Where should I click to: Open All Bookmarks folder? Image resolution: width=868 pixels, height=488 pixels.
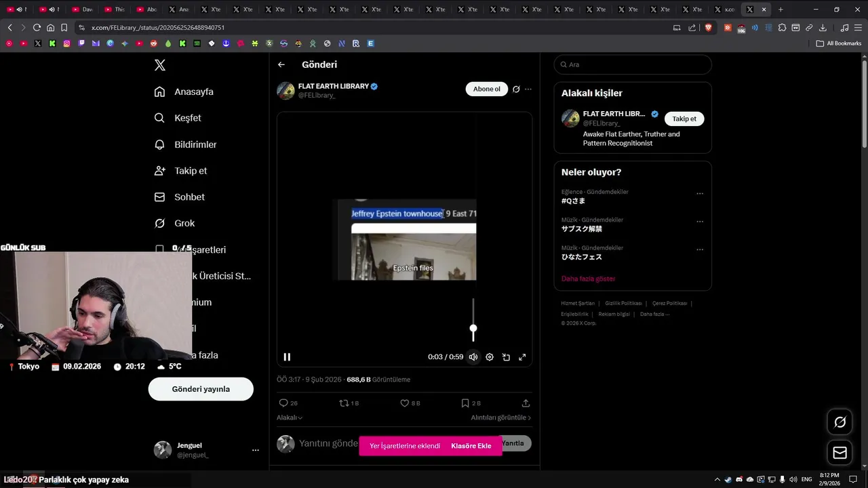coord(839,43)
